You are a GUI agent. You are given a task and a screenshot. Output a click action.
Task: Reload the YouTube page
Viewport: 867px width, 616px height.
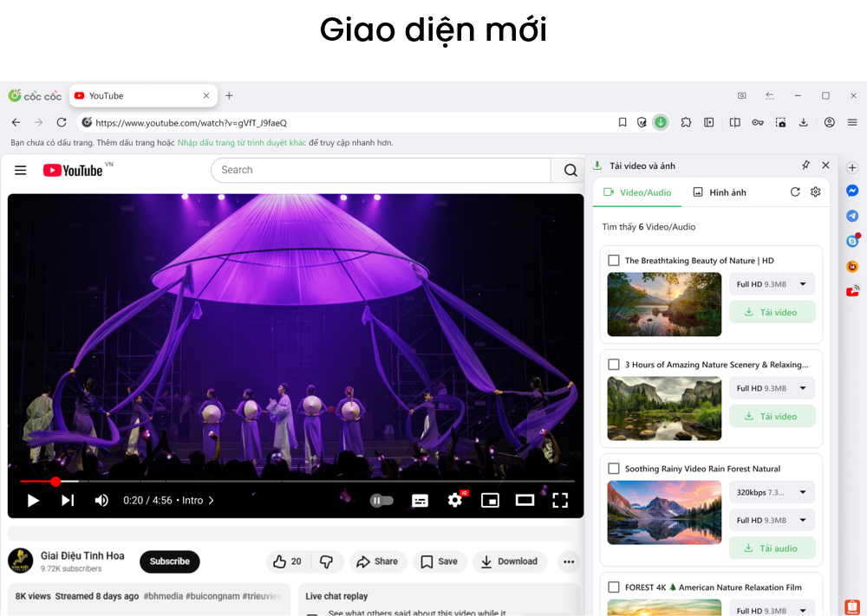(x=62, y=123)
